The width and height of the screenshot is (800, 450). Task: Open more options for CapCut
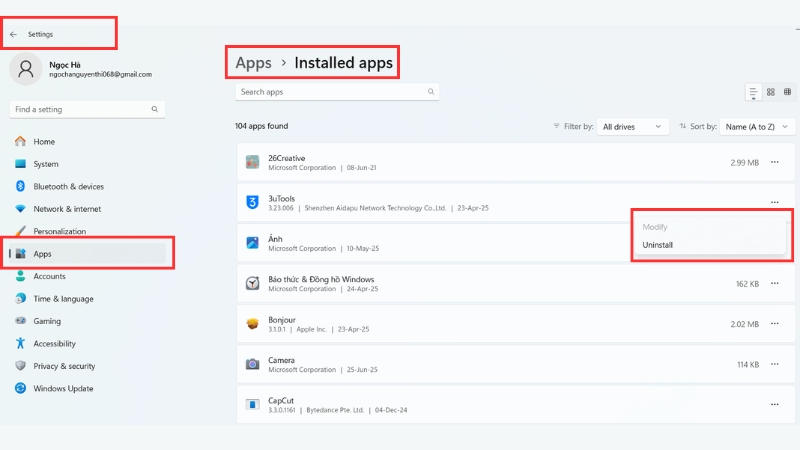tap(774, 404)
